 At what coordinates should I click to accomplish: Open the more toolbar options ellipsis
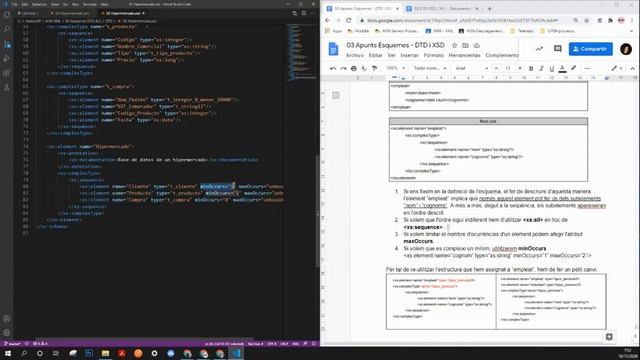pos(587,68)
